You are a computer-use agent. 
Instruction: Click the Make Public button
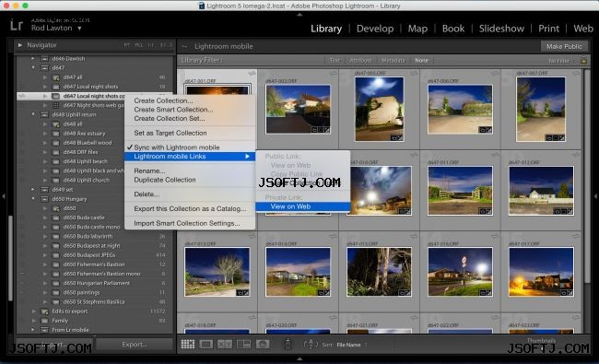tap(564, 46)
